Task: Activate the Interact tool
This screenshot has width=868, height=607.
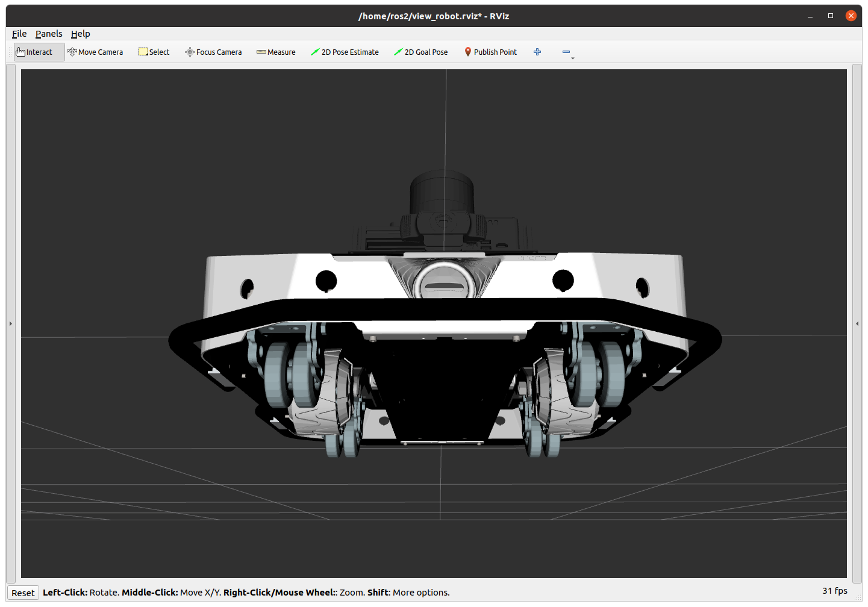Action: [34, 52]
